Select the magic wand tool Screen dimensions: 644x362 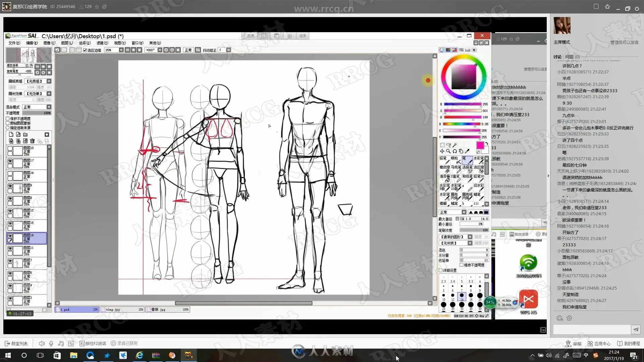pos(455,145)
